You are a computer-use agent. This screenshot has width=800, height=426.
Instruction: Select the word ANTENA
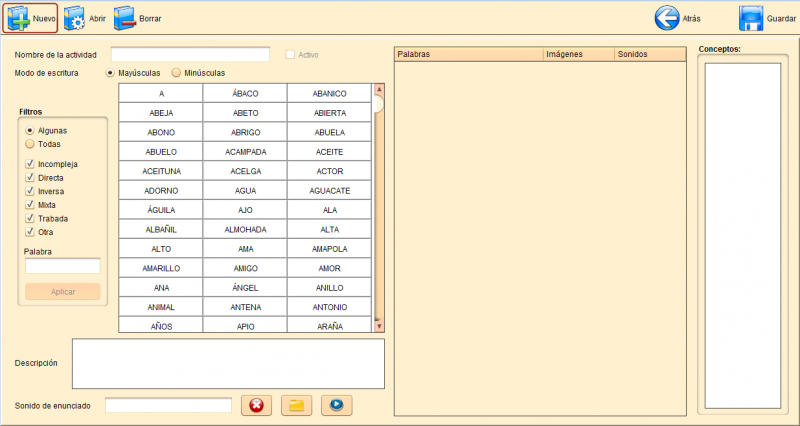(245, 307)
